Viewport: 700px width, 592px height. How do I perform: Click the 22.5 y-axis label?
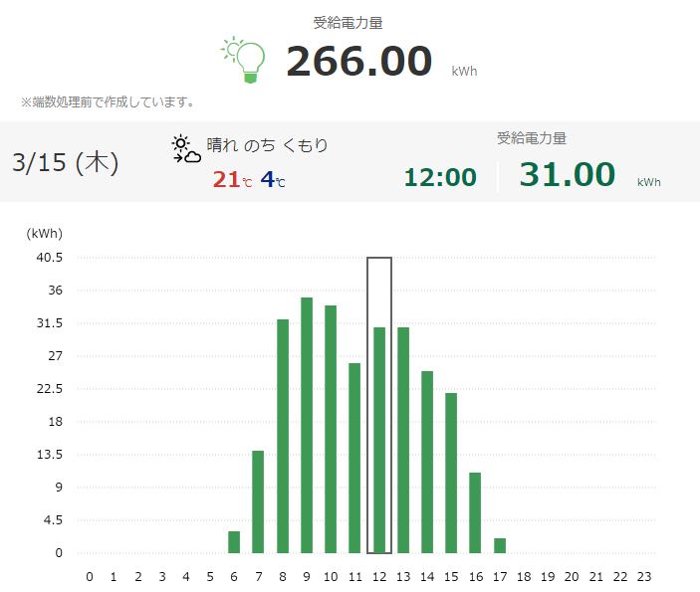[x=50, y=389]
